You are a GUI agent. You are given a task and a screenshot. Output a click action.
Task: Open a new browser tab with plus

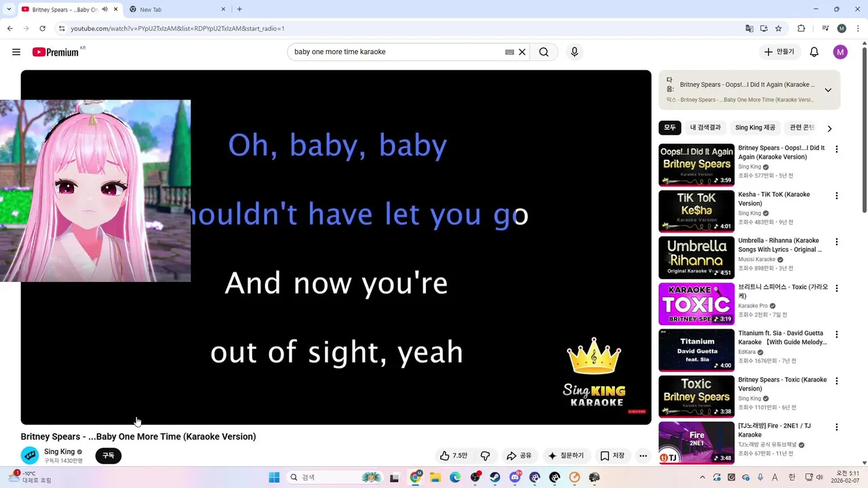[239, 9]
